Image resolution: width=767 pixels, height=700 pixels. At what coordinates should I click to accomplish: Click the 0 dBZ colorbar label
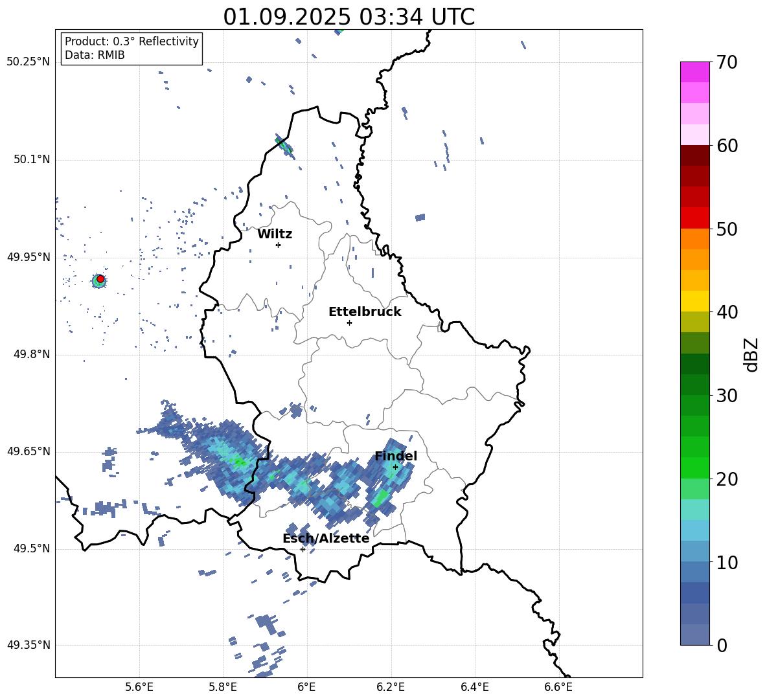coord(722,646)
